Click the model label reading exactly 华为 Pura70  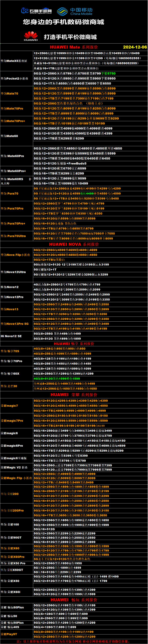10,193
